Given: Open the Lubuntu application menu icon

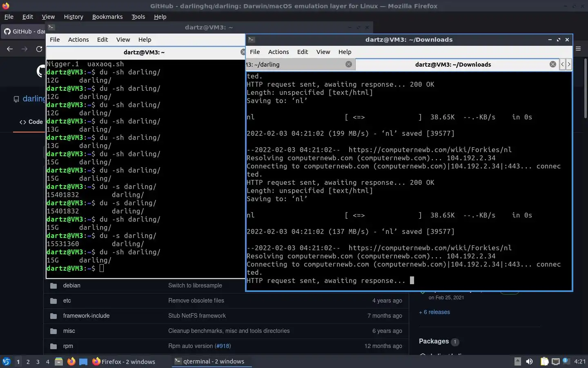Looking at the screenshot, I should [x=6, y=361].
